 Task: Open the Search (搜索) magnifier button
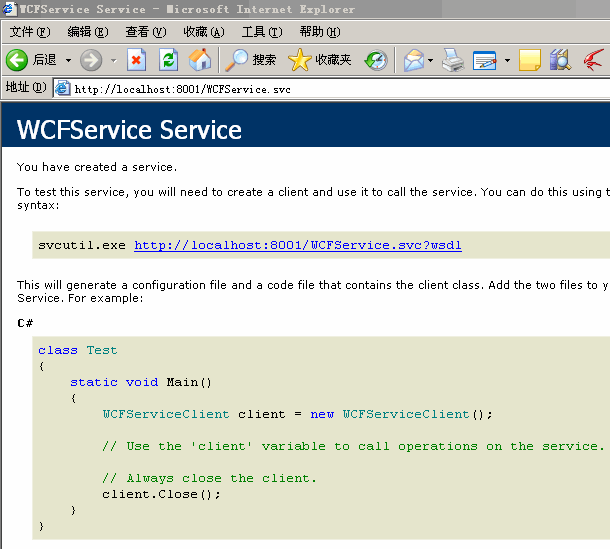[251, 60]
